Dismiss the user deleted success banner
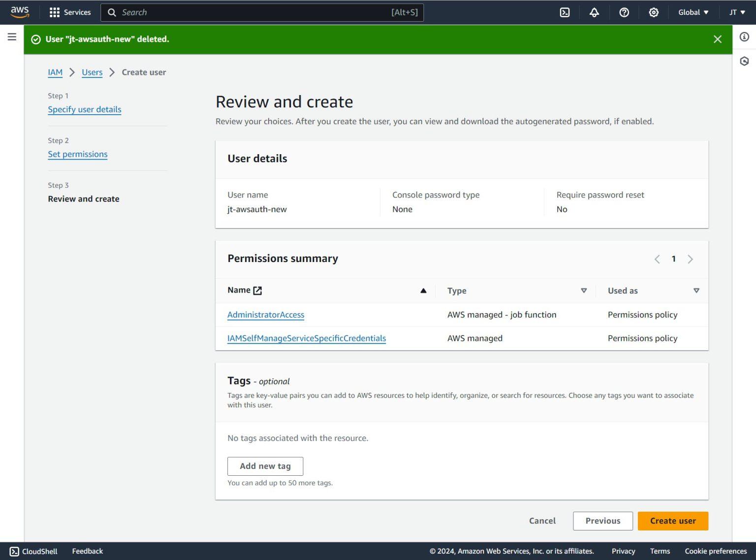 717,39
